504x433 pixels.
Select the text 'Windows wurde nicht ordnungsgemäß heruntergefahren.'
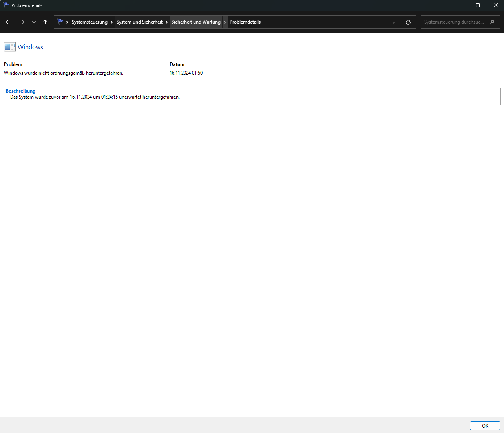[x=64, y=73]
